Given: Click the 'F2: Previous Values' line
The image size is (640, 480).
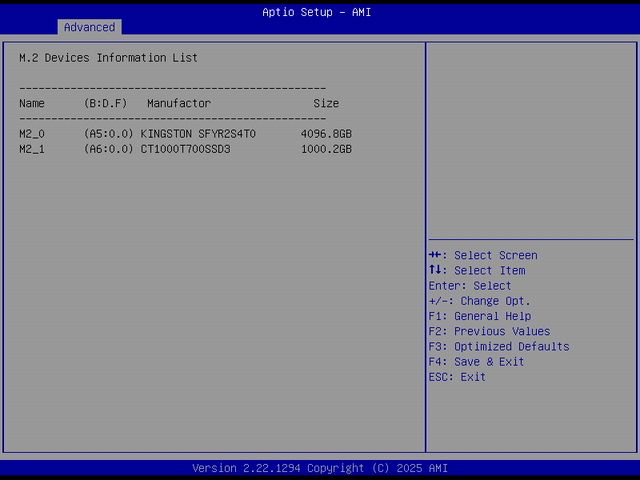Looking at the screenshot, I should point(489,331).
